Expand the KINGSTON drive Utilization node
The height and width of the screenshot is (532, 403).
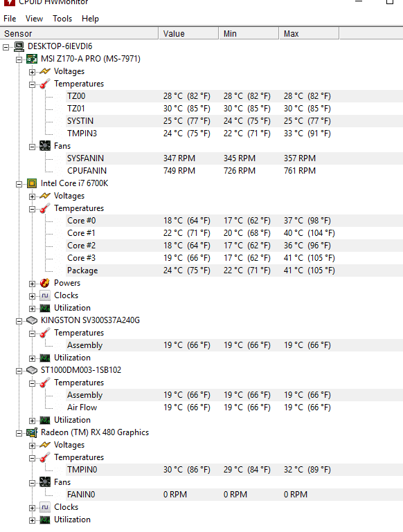(x=32, y=358)
